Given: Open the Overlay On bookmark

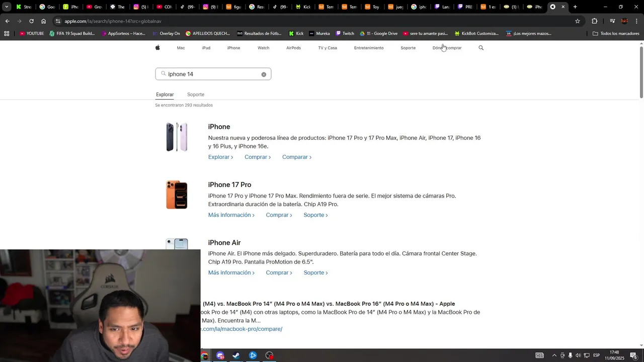Looking at the screenshot, I should coord(166,34).
